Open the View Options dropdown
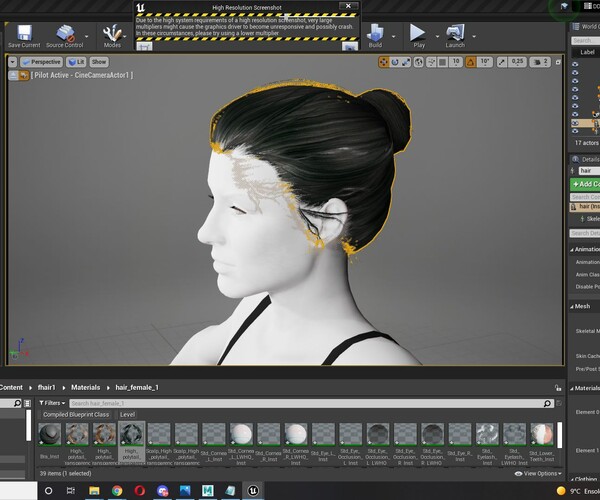The height and width of the screenshot is (500, 600). click(x=538, y=474)
